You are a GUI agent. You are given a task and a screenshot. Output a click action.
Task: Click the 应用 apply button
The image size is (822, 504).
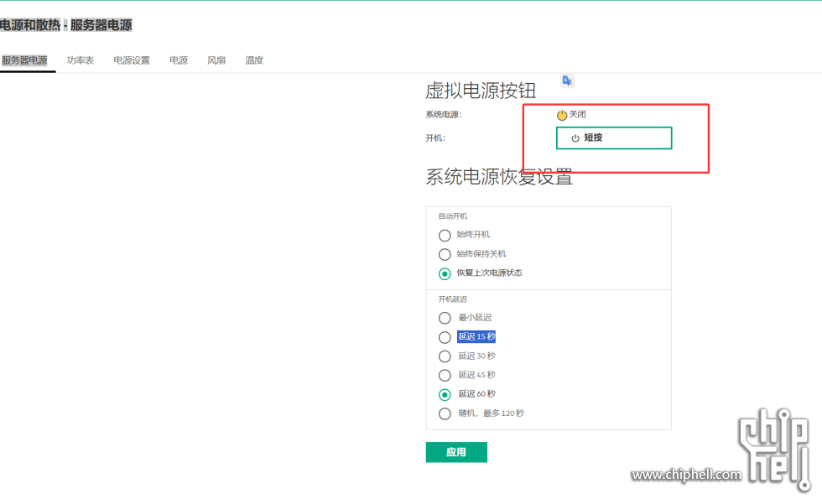456,452
